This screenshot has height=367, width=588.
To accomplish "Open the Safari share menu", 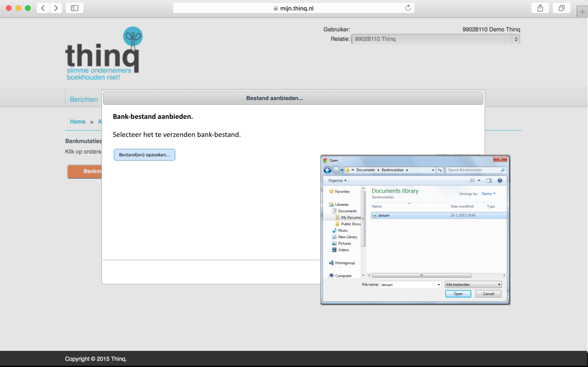I will point(540,8).
